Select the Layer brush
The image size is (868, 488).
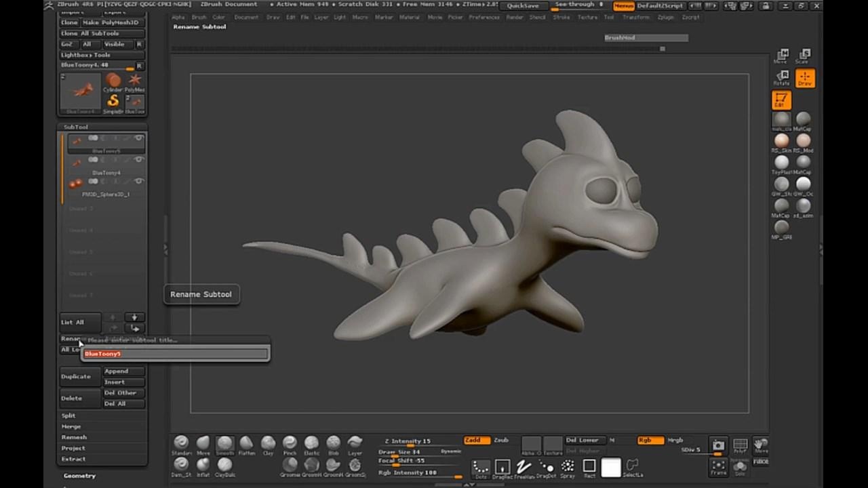click(355, 445)
